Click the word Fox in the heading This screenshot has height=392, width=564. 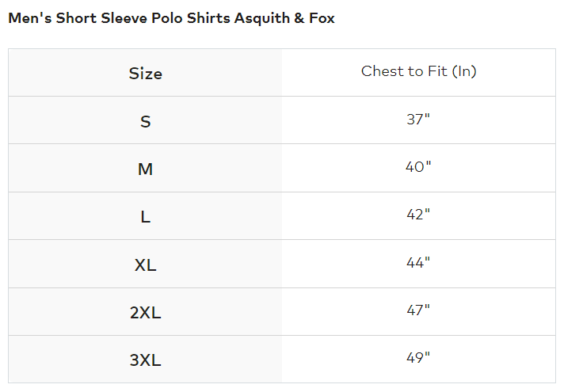322,18
